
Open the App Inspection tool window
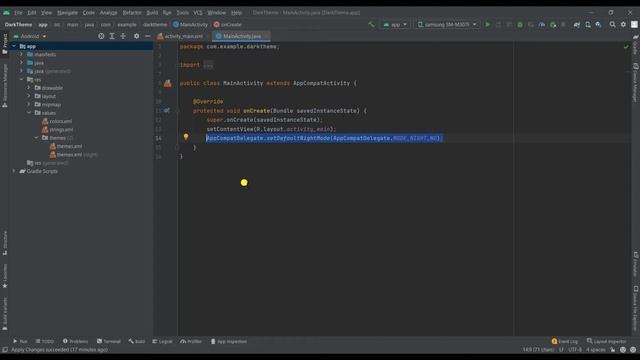229,341
